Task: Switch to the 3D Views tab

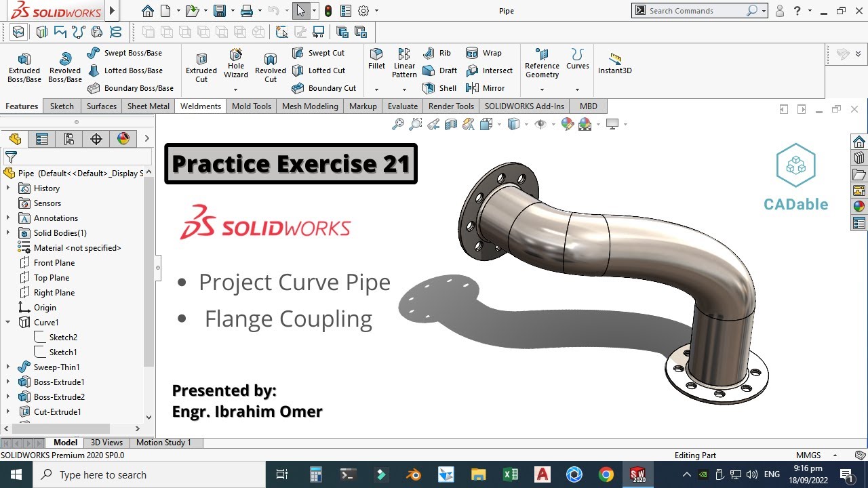Action: click(x=106, y=443)
